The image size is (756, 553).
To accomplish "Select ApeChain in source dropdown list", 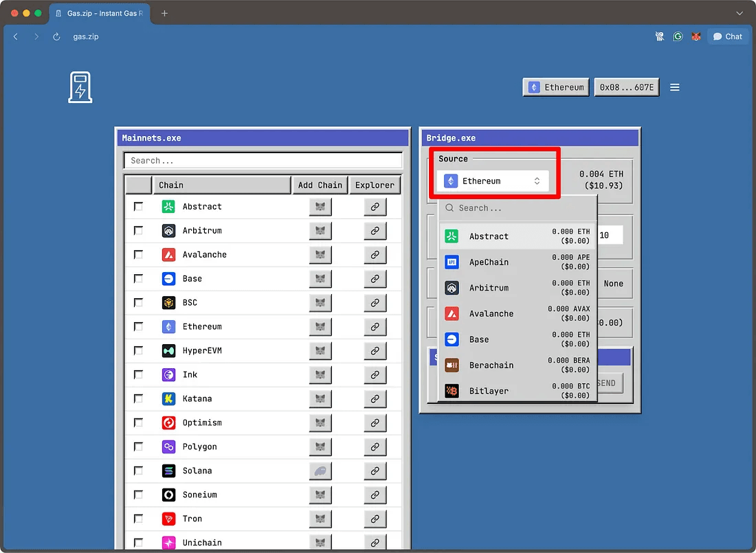I will [x=518, y=262].
